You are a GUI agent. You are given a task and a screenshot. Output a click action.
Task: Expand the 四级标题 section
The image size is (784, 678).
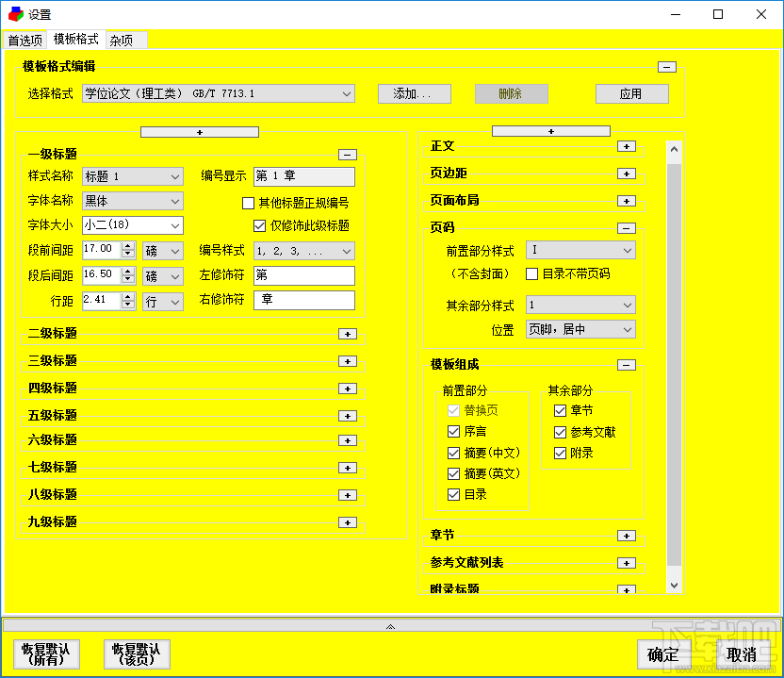pos(348,389)
